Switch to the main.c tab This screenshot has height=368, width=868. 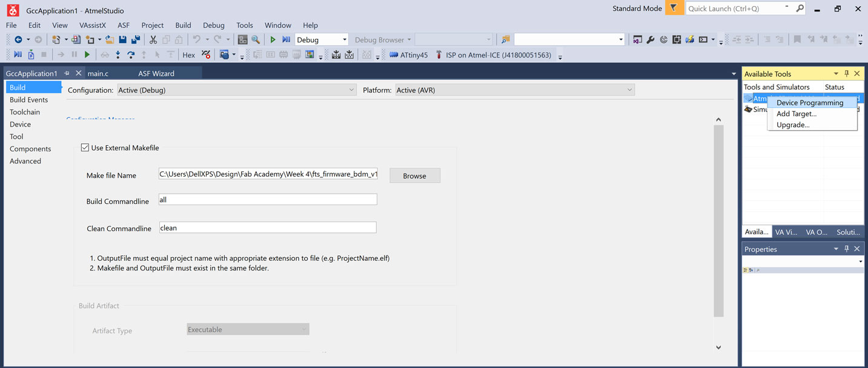click(98, 73)
